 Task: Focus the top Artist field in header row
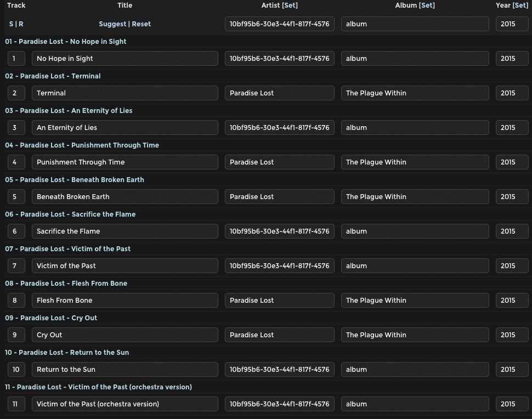coord(279,24)
